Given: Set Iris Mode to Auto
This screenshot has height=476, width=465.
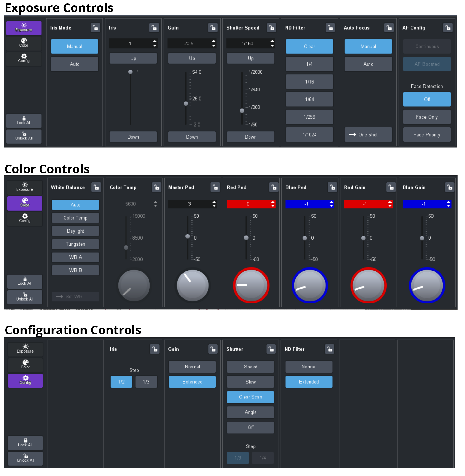Looking at the screenshot, I should tap(74, 64).
